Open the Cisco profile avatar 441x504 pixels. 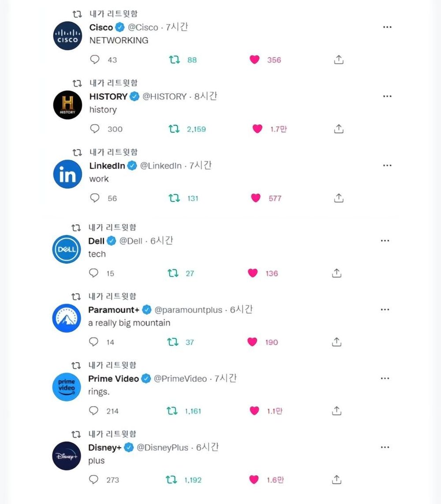coord(67,36)
